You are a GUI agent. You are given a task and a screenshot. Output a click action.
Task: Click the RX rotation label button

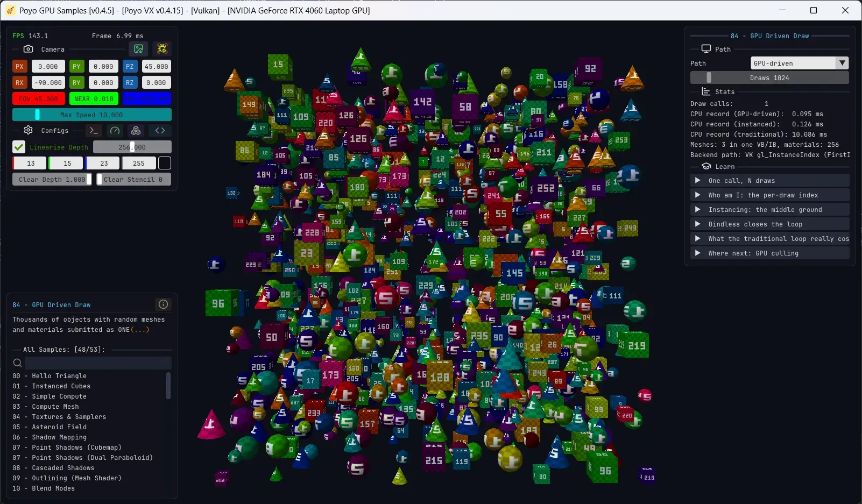[20, 83]
